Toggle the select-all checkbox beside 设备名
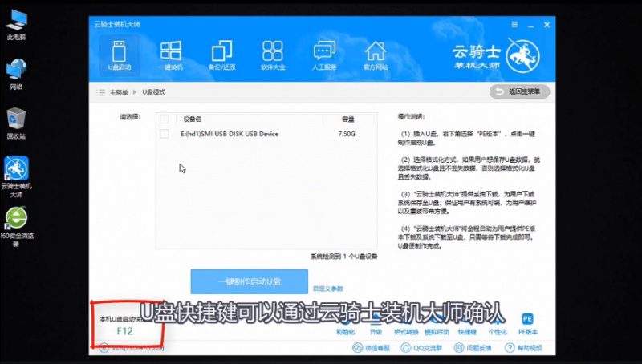 click(165, 119)
